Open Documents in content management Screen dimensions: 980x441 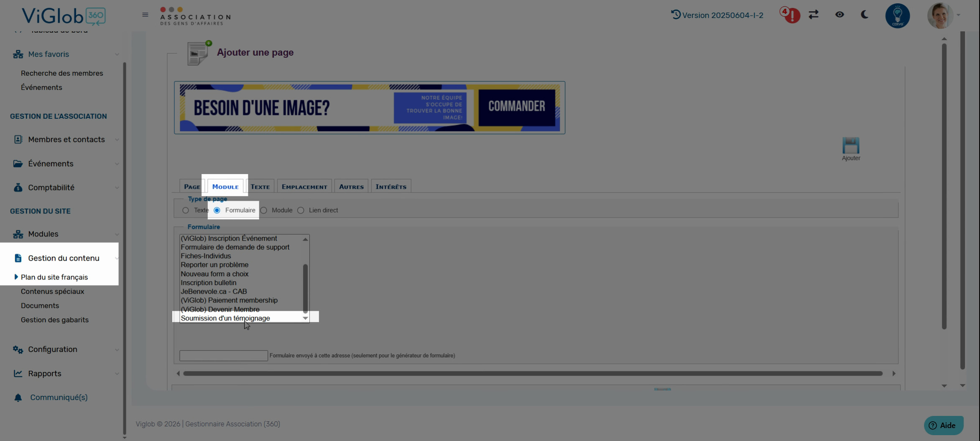point(40,305)
